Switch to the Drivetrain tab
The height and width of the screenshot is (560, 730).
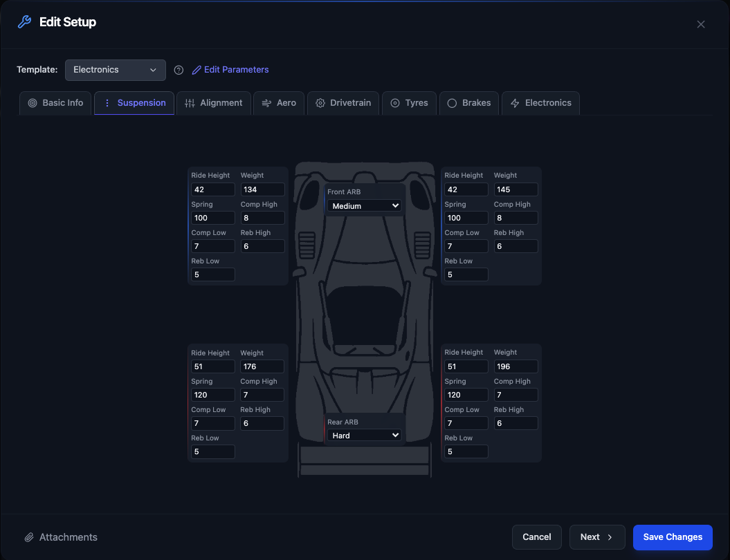343,102
